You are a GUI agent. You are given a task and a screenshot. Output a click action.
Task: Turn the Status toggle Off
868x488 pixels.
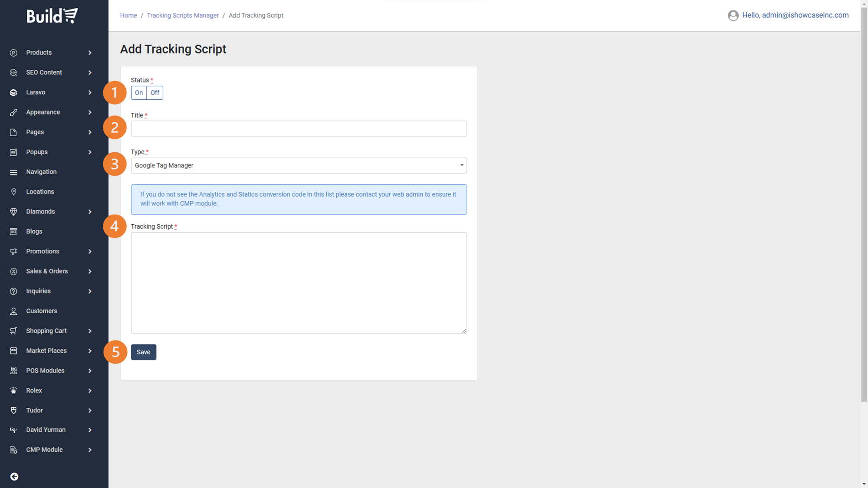[x=155, y=93]
